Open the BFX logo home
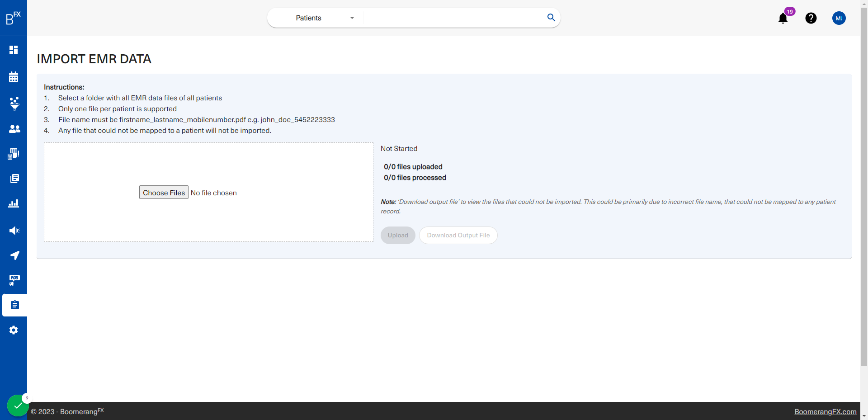 tap(13, 18)
